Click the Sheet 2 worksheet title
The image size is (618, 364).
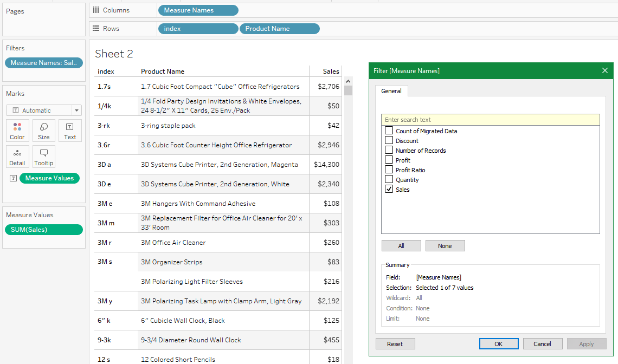[x=114, y=54]
